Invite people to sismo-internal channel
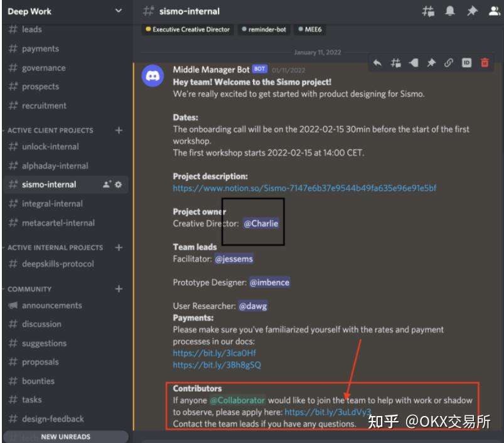Image resolution: width=504 pixels, height=443 pixels. coord(107,184)
